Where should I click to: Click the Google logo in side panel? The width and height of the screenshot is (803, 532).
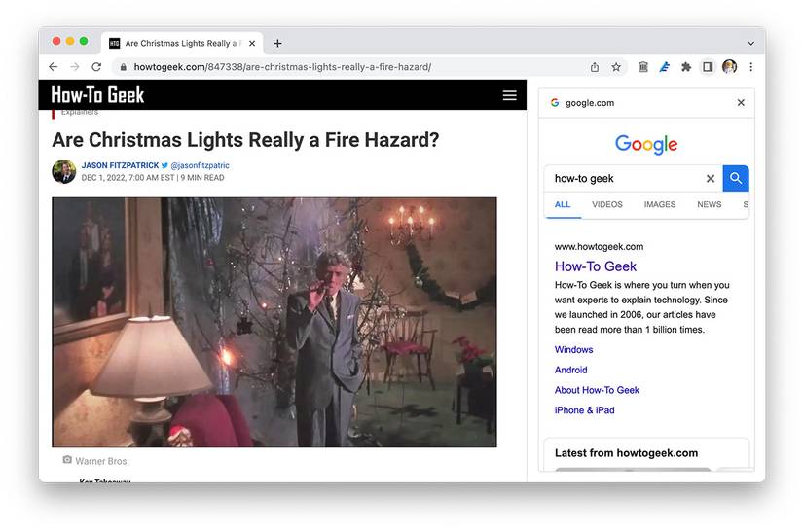pyautogui.click(x=646, y=145)
